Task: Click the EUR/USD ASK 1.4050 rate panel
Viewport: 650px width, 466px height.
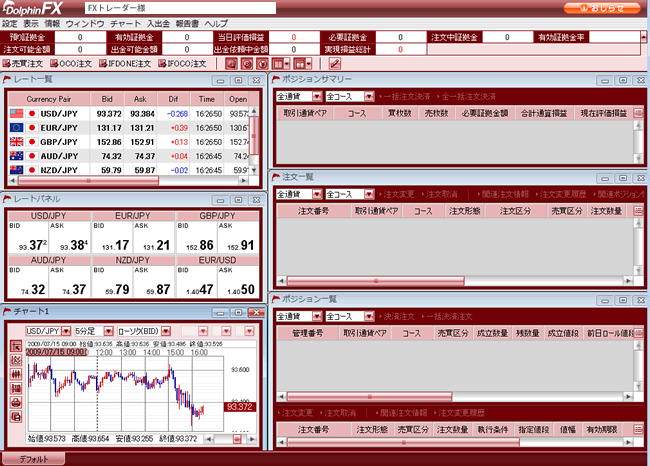Action: tap(238, 282)
